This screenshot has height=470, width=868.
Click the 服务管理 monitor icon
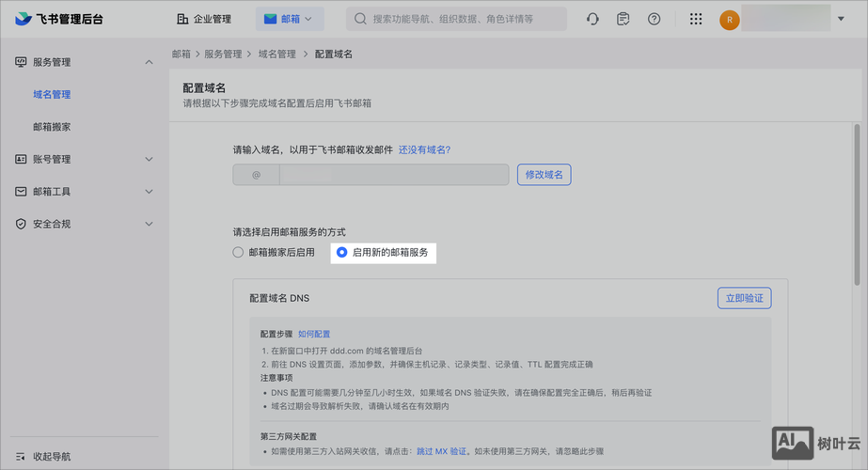click(x=21, y=62)
